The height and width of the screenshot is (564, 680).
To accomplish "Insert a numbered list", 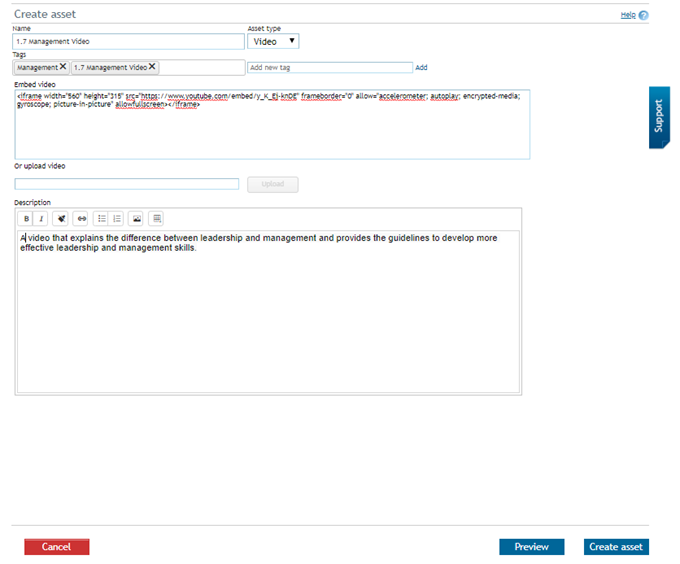I will 116,219.
